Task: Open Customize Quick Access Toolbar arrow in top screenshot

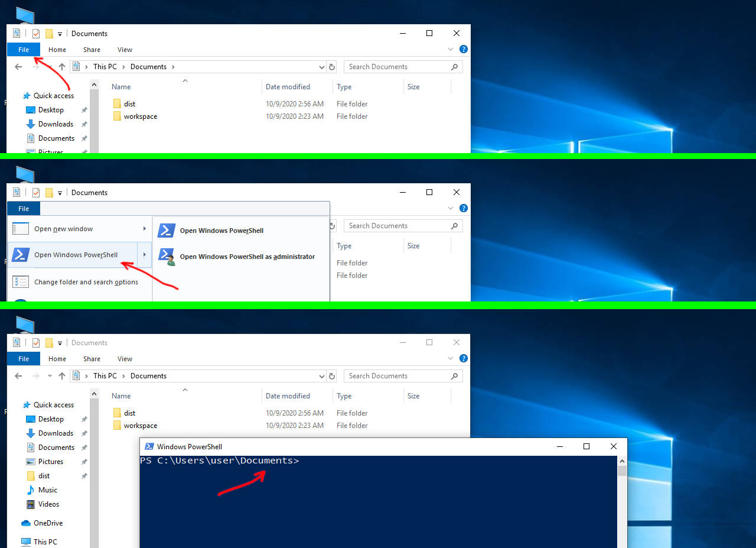Action: tap(60, 34)
